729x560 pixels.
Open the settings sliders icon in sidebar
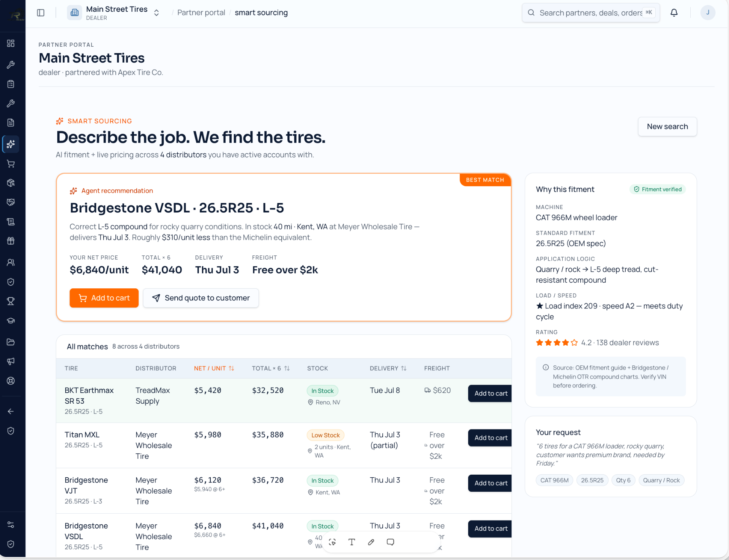pos(11,525)
